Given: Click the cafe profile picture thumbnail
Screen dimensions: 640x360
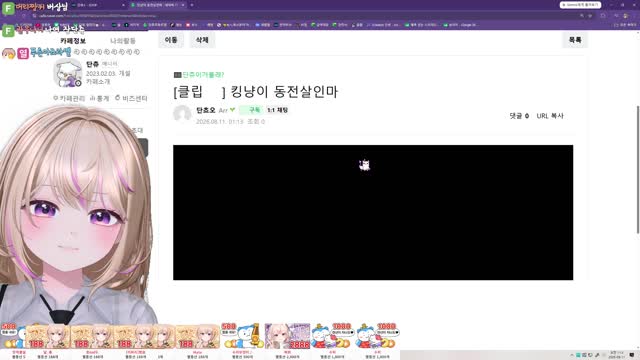Looking at the screenshot, I should click(x=67, y=73).
